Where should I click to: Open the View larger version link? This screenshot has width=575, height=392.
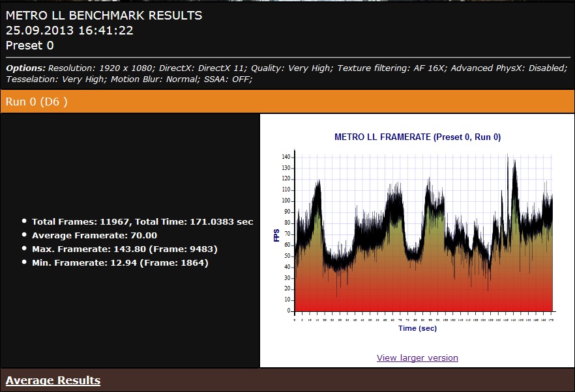[x=417, y=357]
